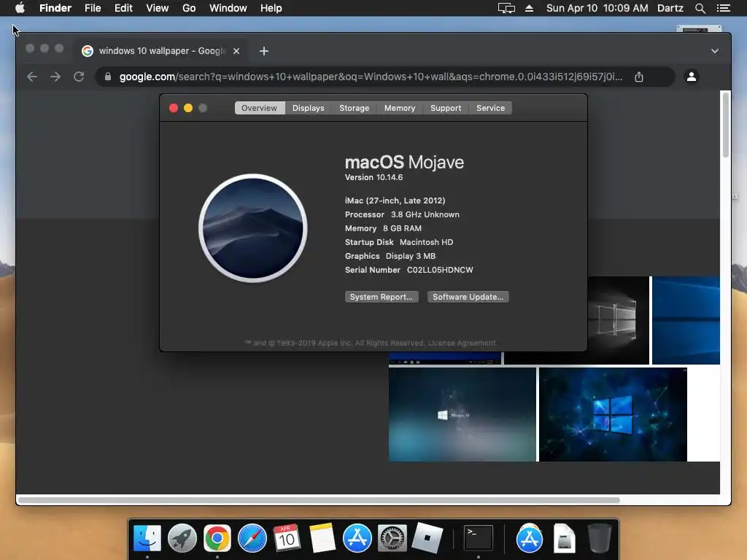Open Calendar from the Dock
Image resolution: width=747 pixels, height=560 pixels.
pyautogui.click(x=287, y=539)
